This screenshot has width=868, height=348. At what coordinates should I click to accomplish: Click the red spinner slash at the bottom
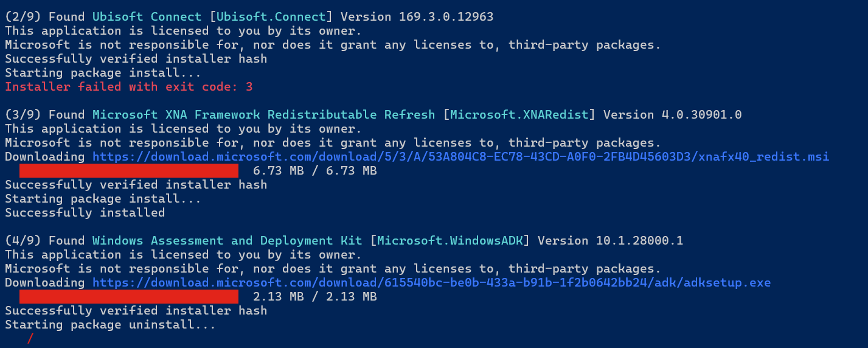30,339
